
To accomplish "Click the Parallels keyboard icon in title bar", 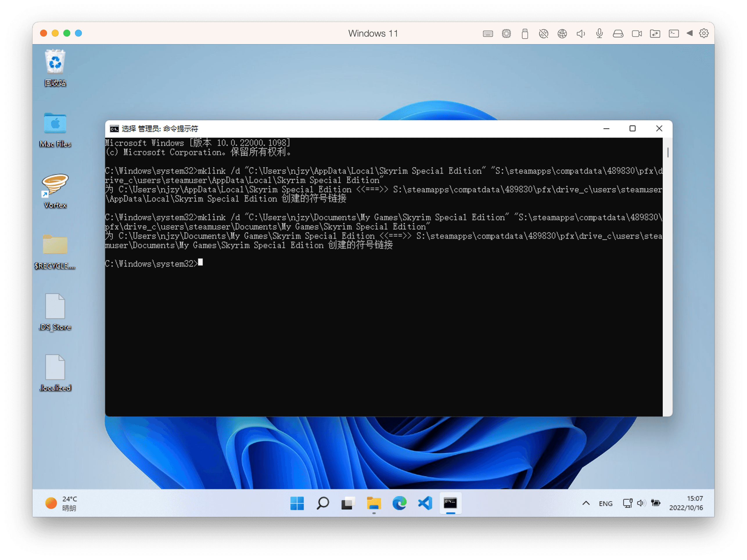I will tap(488, 33).
